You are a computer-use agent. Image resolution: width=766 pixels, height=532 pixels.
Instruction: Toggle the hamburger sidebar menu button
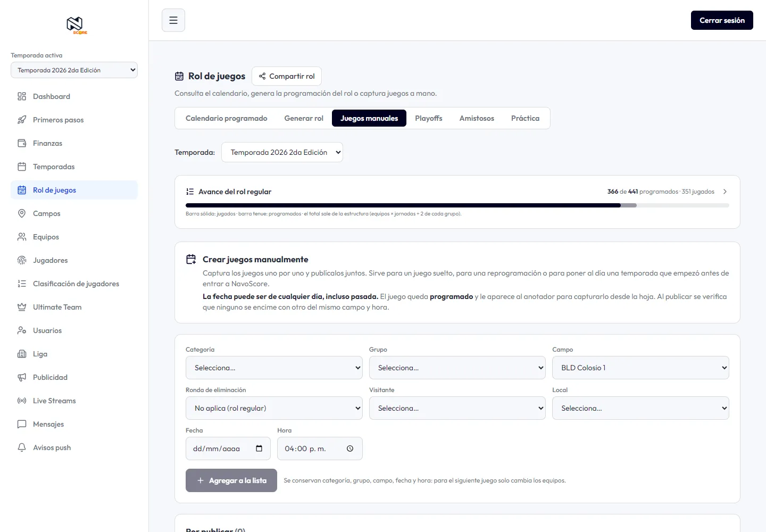pyautogui.click(x=173, y=20)
